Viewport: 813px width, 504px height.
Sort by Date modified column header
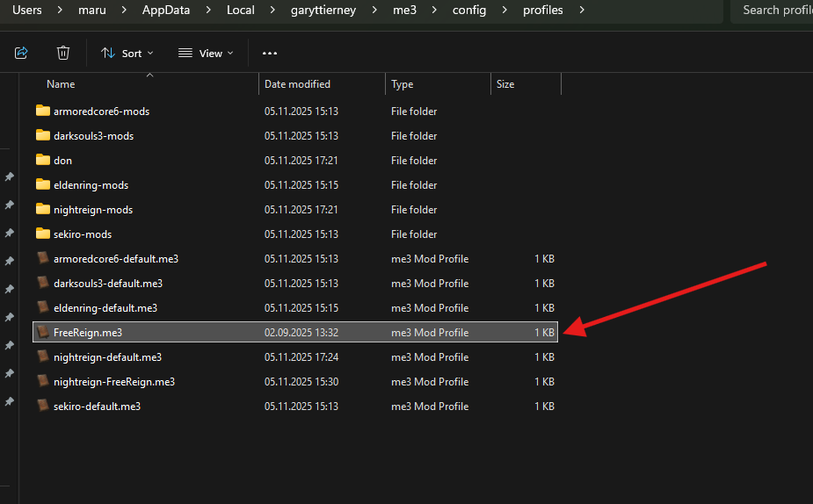pos(297,84)
